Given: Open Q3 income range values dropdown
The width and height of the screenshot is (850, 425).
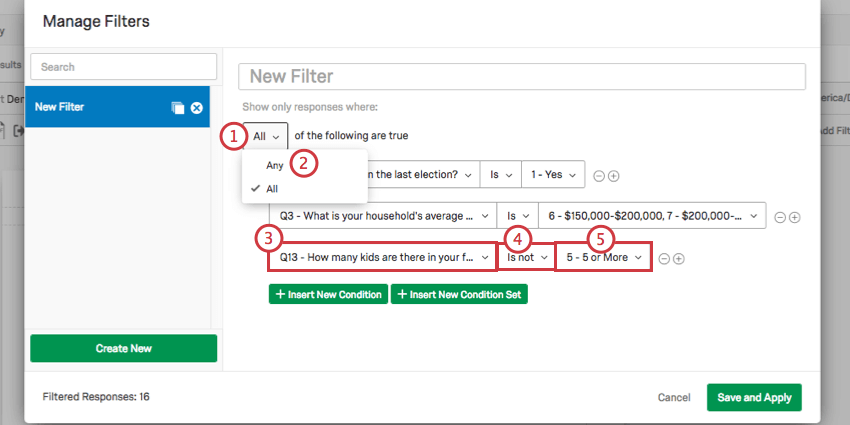Looking at the screenshot, I should pyautogui.click(x=652, y=216).
